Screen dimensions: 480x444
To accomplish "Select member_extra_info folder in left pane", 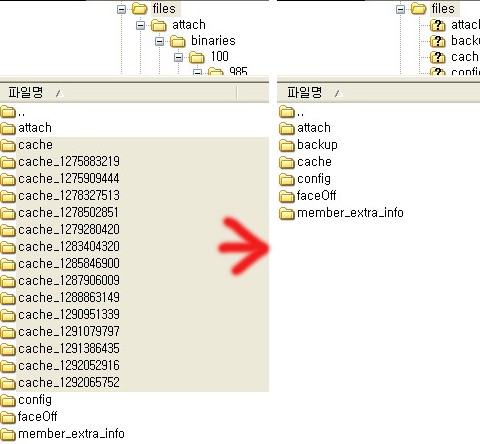I will pyautogui.click(x=62, y=434).
